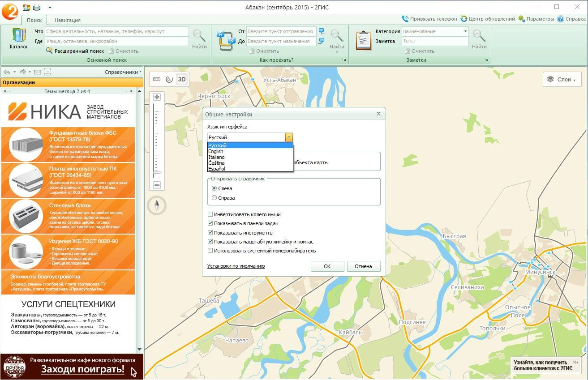
Task: Pick departure point on map icon next to От
Action: point(321,31)
